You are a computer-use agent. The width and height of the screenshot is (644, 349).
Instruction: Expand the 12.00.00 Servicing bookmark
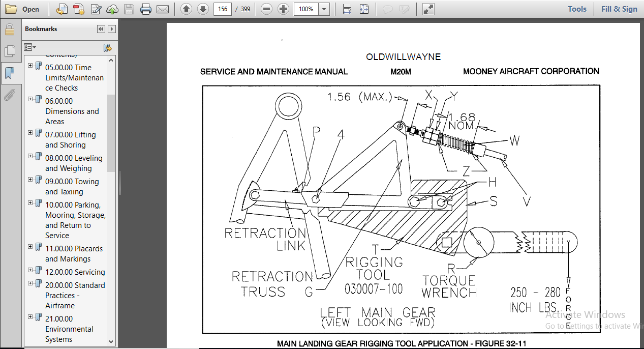30,270
